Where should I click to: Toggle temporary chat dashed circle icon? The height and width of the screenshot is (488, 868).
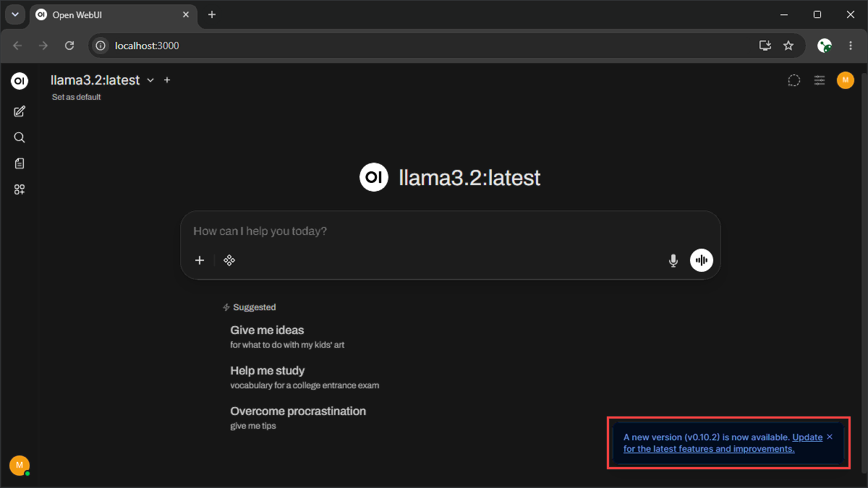coord(793,81)
